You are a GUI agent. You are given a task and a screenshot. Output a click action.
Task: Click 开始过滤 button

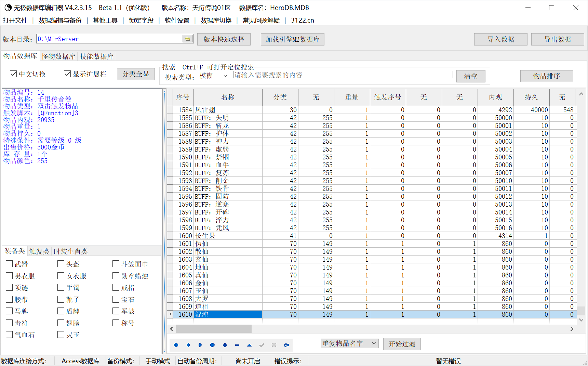coord(402,344)
